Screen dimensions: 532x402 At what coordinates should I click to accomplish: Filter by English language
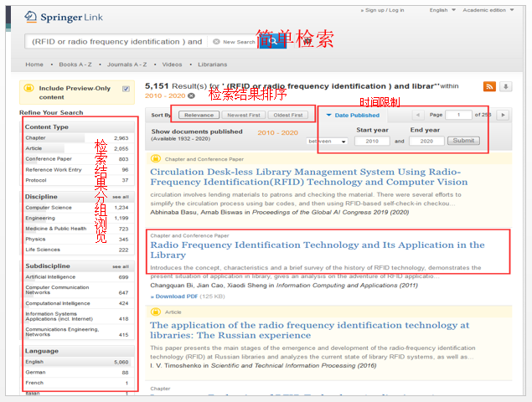(77, 362)
